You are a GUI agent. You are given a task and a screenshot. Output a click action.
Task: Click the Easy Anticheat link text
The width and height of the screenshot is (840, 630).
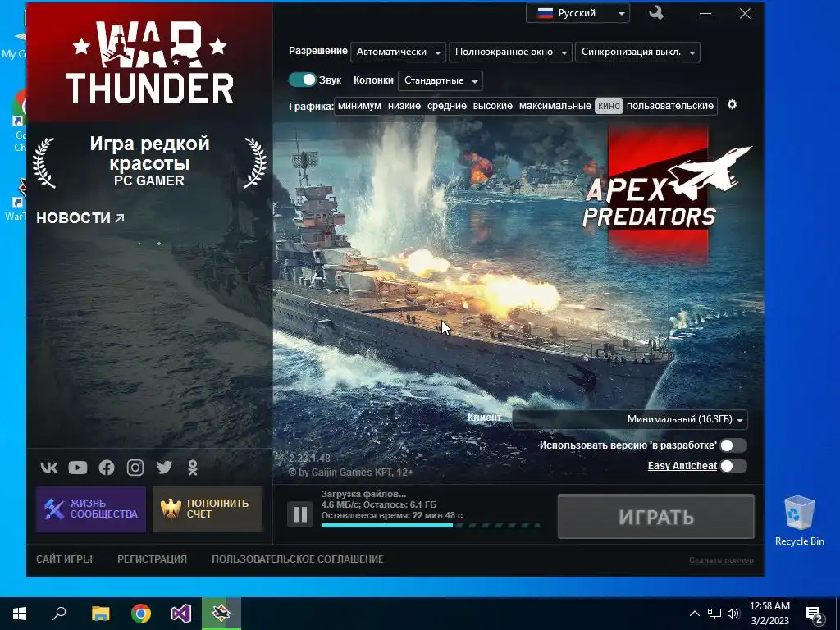[x=682, y=466]
